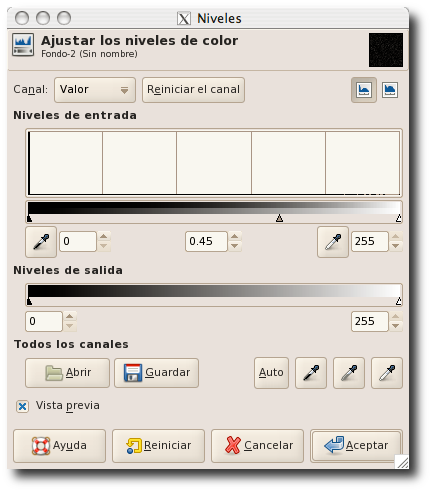Screen dimensions: 432x492
Task: Switch to logarithmic histogram view
Action: pyautogui.click(x=390, y=90)
